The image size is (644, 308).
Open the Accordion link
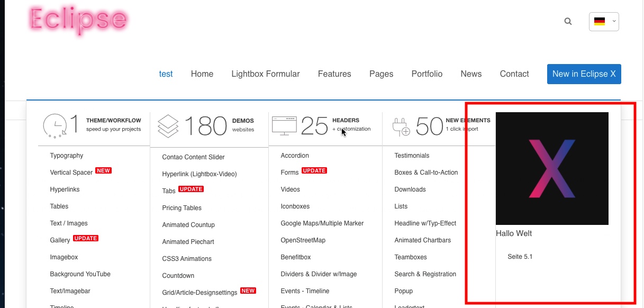(295, 156)
